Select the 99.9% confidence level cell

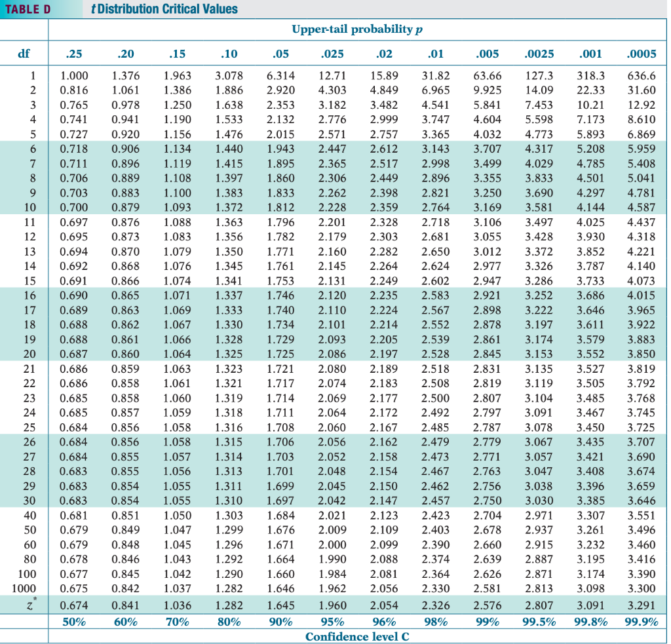click(641, 622)
